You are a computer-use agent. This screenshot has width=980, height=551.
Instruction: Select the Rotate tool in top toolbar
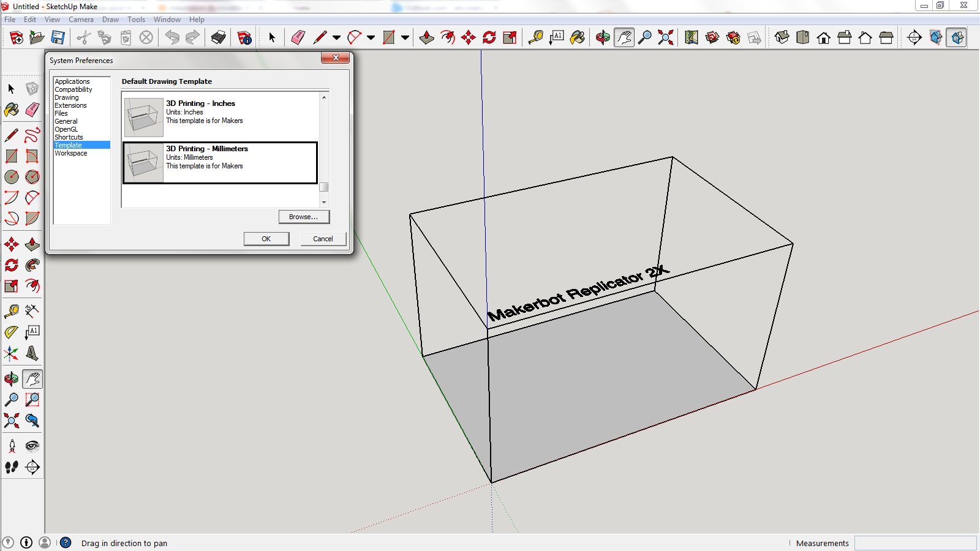point(489,38)
